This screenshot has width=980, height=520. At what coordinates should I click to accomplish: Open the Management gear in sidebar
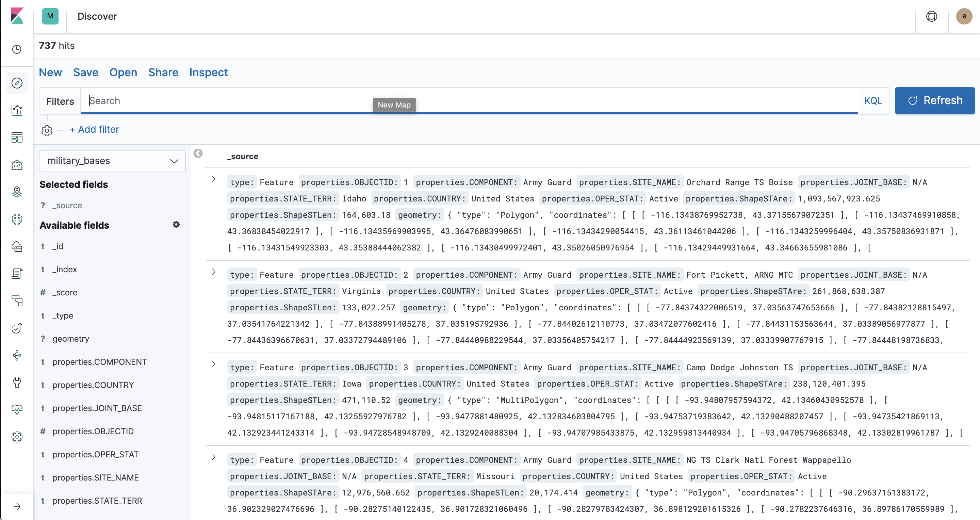pos(17,437)
